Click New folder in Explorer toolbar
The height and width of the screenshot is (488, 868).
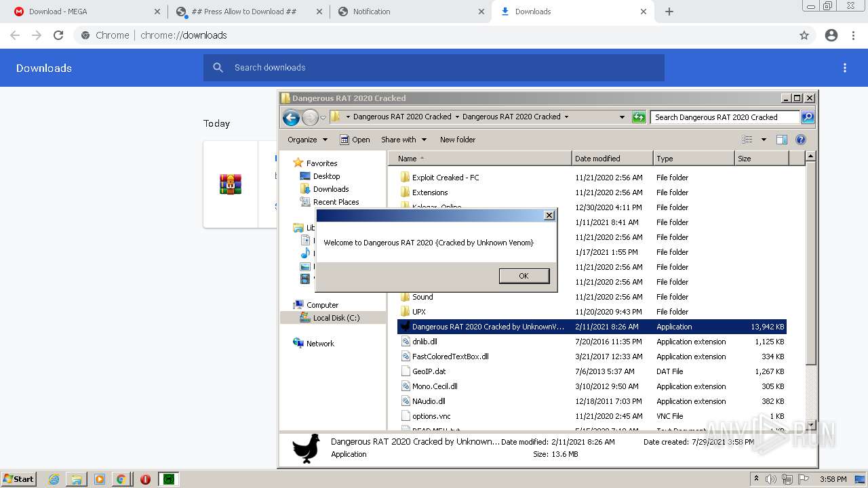point(458,140)
